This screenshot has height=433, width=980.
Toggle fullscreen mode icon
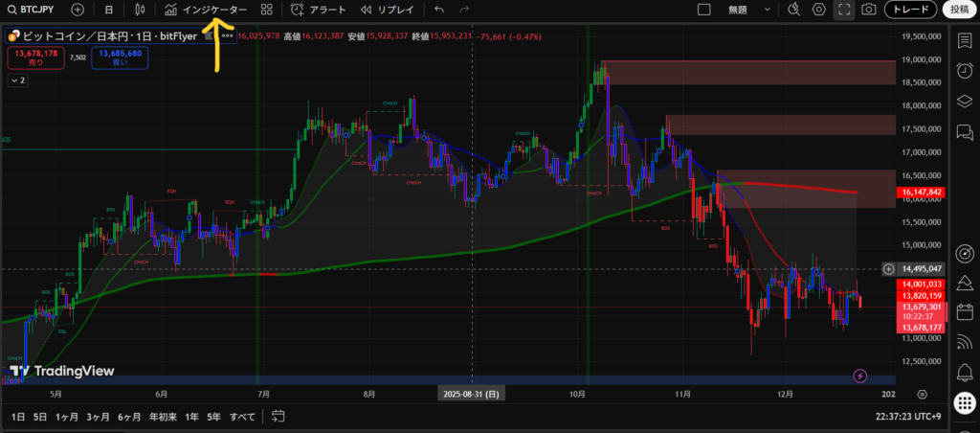(844, 10)
